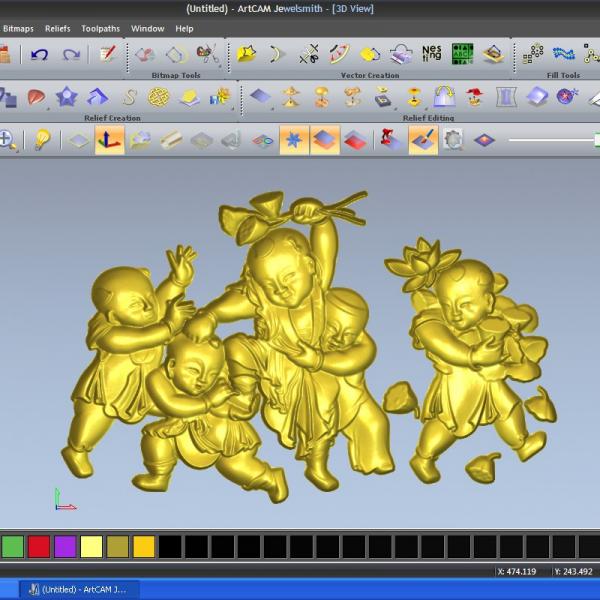Toggle the light bulb lighting button
The height and width of the screenshot is (600, 600).
click(42, 140)
